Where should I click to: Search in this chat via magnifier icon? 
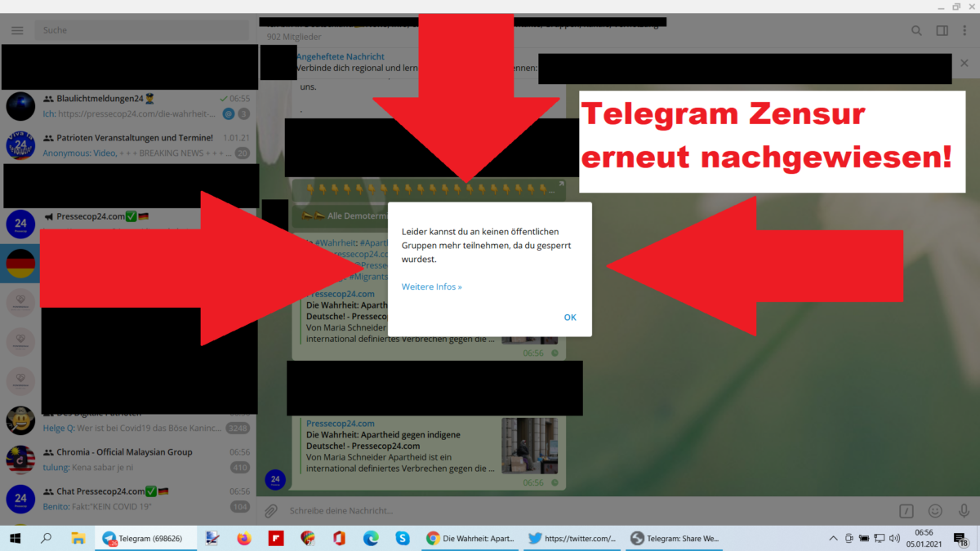[x=916, y=31]
